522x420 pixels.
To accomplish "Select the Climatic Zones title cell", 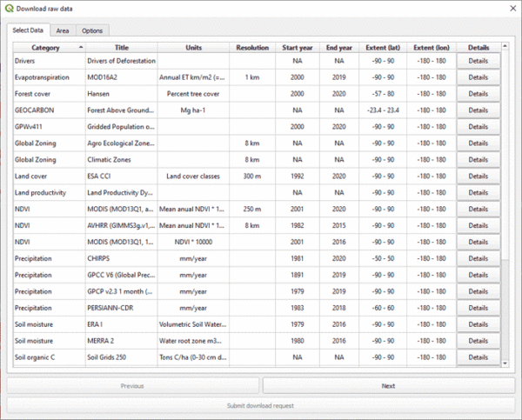I will [x=121, y=160].
